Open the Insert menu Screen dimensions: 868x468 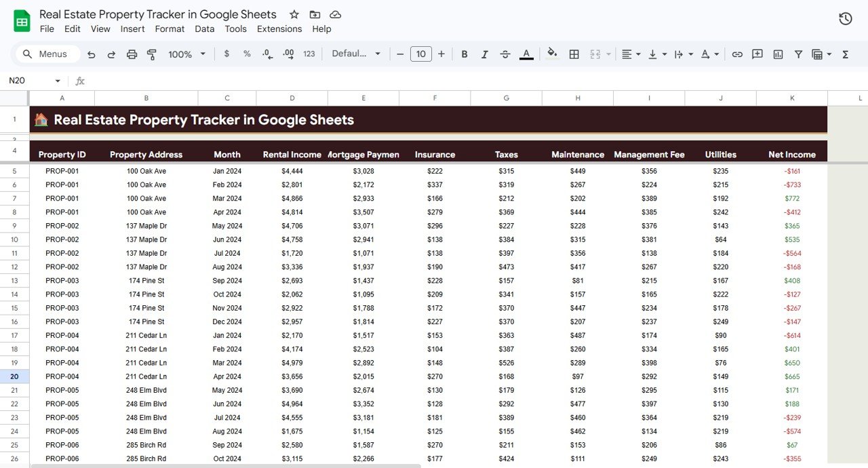[x=133, y=28]
